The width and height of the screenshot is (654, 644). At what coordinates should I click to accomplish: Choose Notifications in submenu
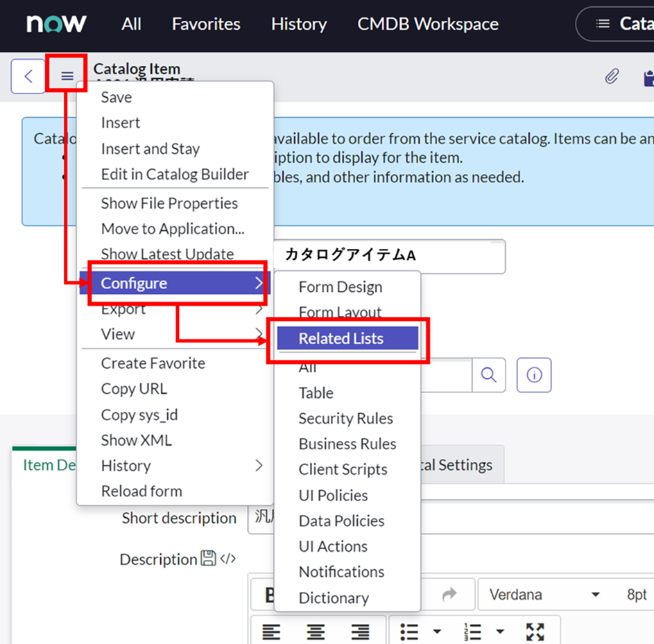347,571
